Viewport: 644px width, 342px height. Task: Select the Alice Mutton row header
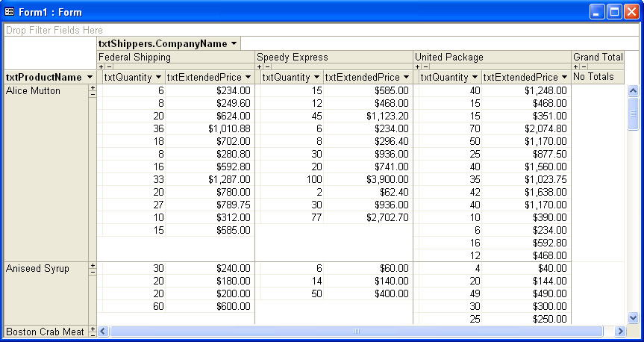click(x=45, y=91)
